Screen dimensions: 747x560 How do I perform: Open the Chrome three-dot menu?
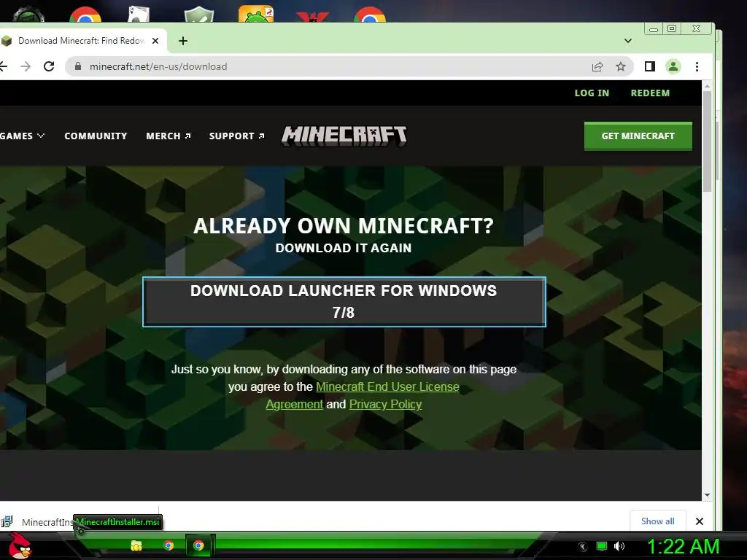click(697, 66)
